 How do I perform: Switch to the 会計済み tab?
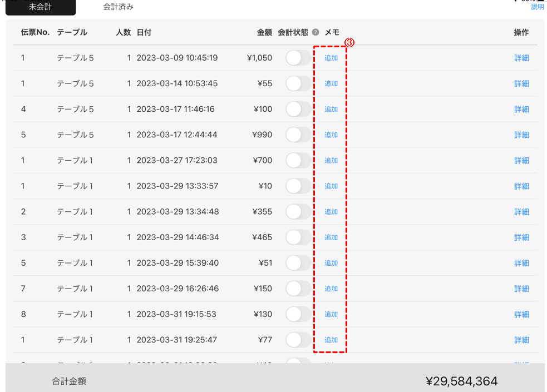118,7
